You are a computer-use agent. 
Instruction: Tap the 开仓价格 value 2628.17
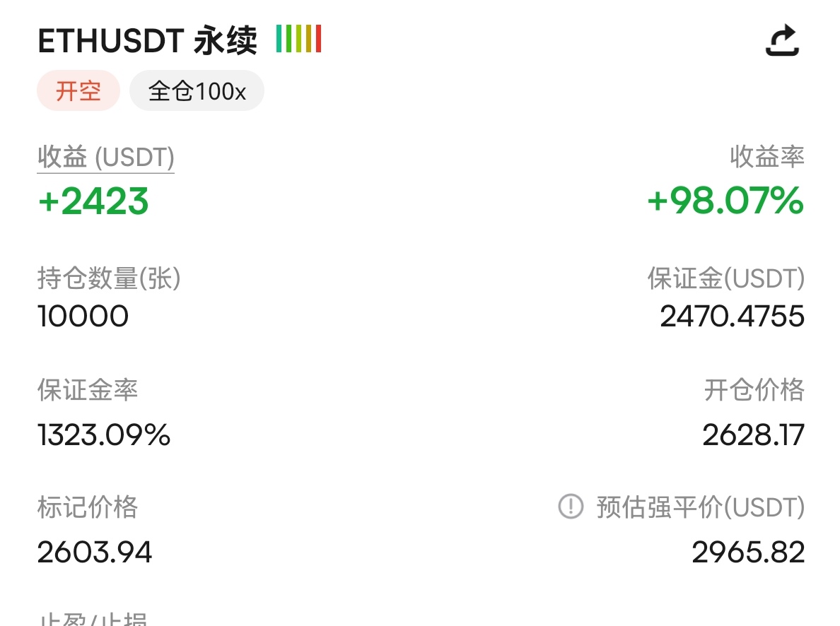(753, 435)
